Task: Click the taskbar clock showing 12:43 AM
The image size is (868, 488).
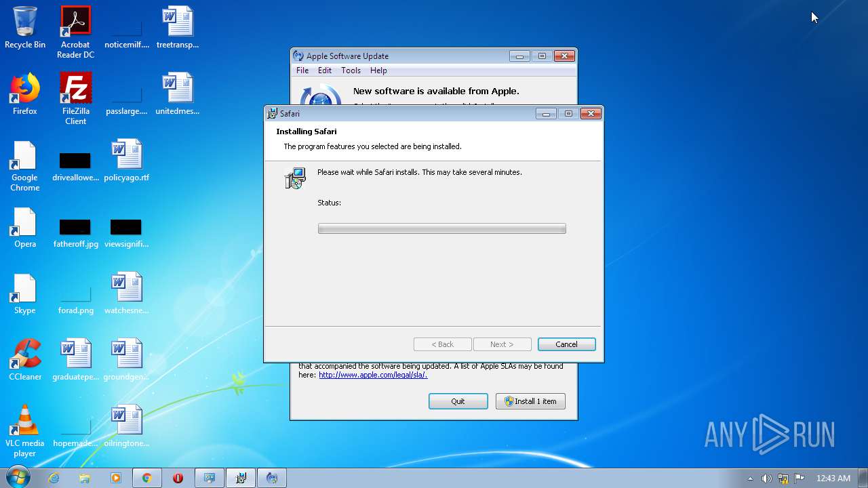Action: [833, 479]
